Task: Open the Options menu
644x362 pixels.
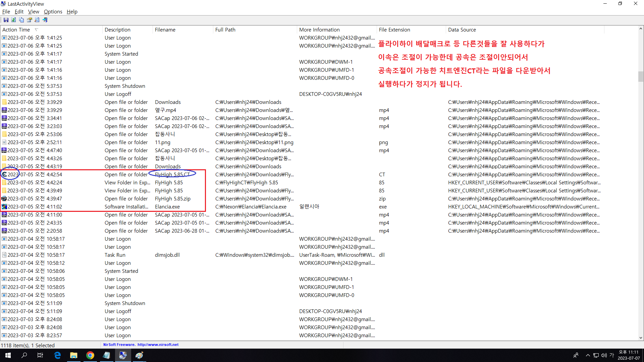Action: pyautogui.click(x=53, y=12)
